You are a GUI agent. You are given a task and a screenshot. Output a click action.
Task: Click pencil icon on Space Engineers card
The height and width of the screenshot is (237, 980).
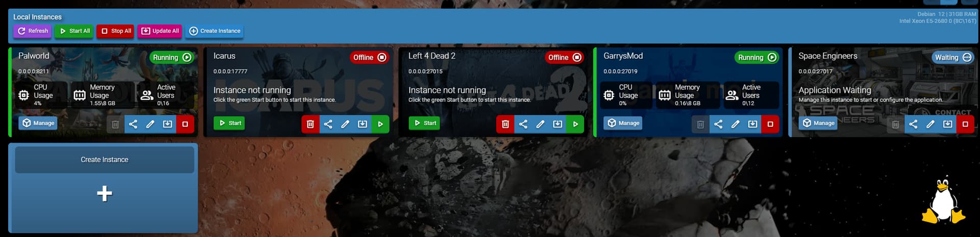tap(930, 124)
